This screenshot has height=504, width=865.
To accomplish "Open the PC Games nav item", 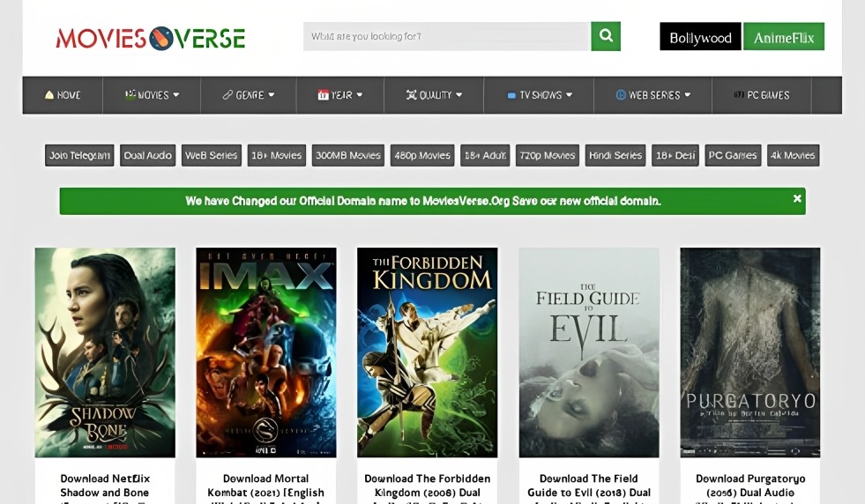I will [761, 95].
